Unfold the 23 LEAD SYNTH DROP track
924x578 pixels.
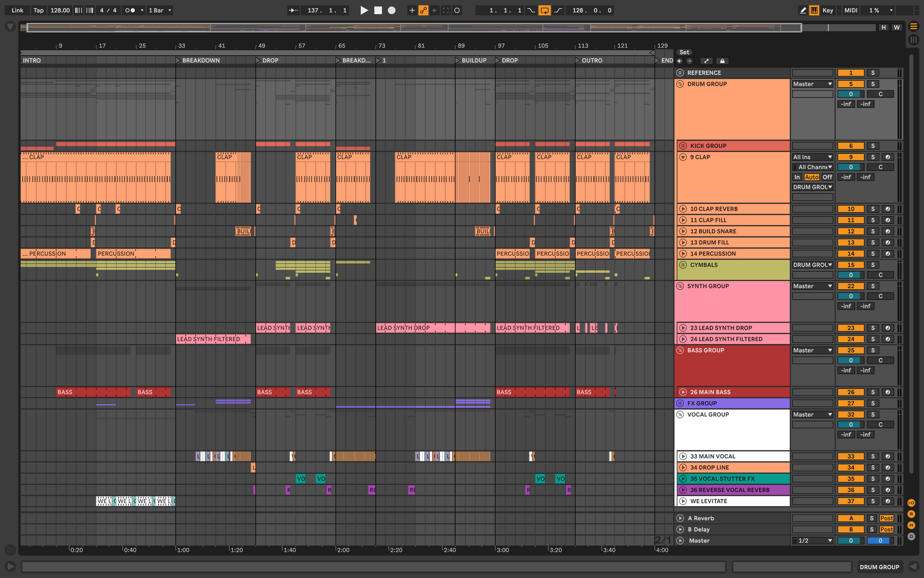pyautogui.click(x=683, y=328)
